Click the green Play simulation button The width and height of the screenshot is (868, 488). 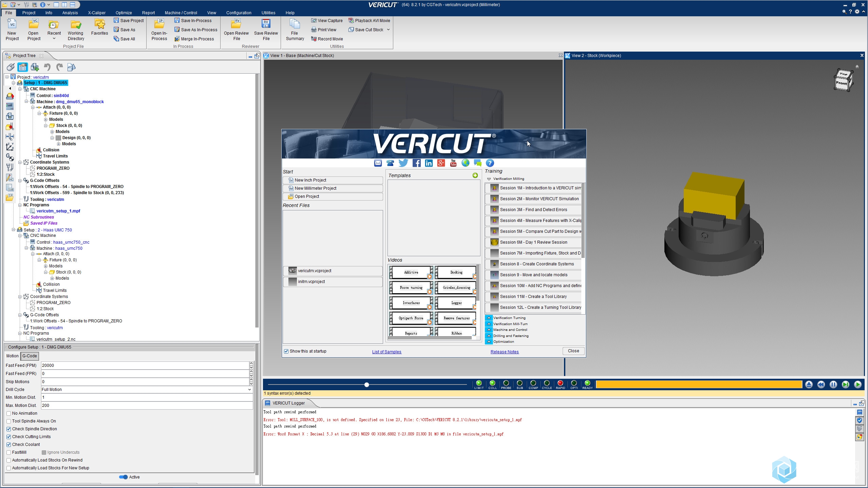click(x=857, y=384)
